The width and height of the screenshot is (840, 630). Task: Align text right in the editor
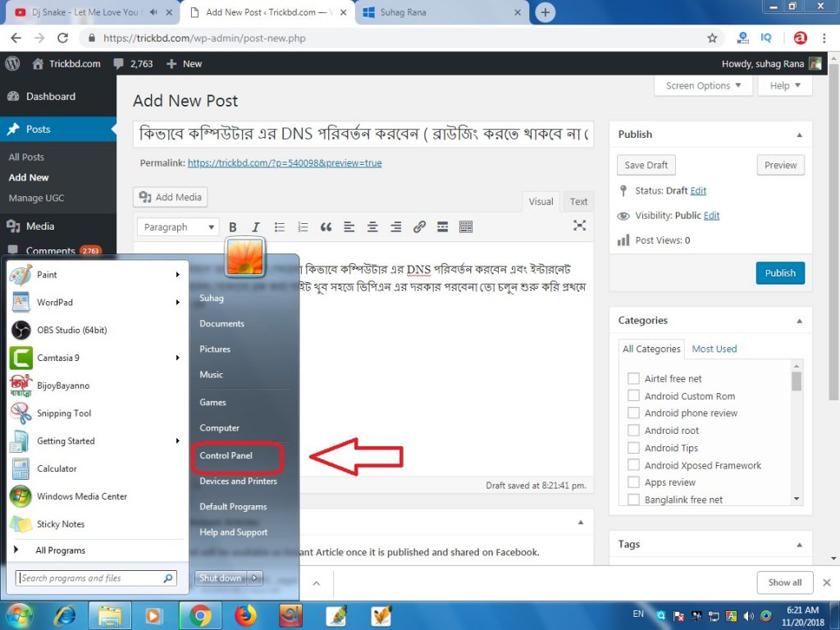[396, 227]
